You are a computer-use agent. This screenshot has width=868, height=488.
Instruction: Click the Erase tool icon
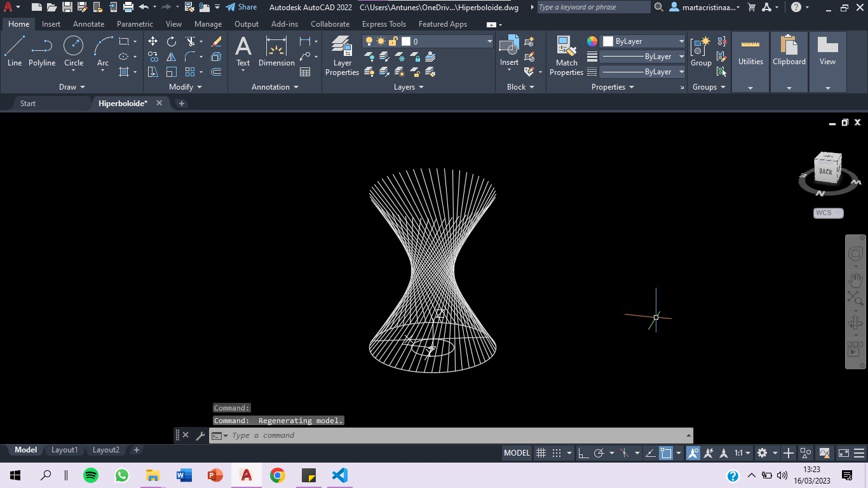click(x=216, y=41)
